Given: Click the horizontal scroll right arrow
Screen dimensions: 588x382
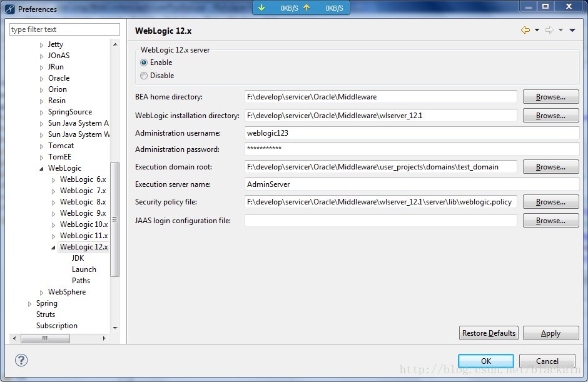Looking at the screenshot, I should tap(104, 338).
